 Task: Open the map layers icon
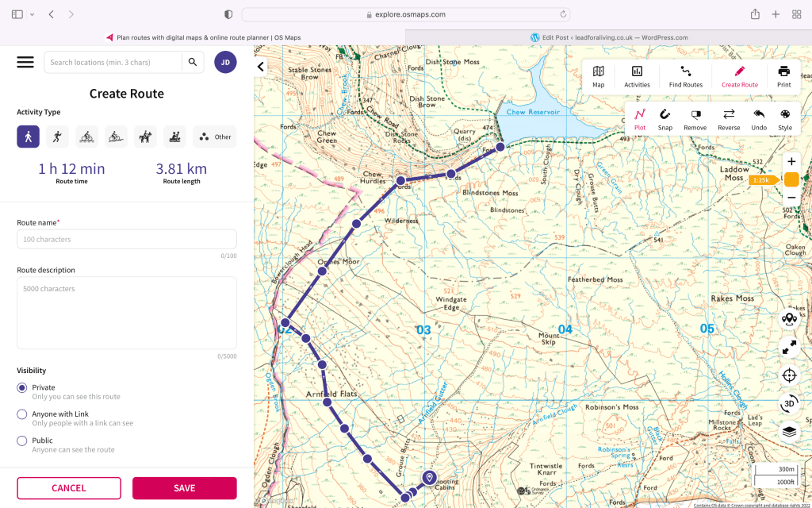click(x=789, y=432)
